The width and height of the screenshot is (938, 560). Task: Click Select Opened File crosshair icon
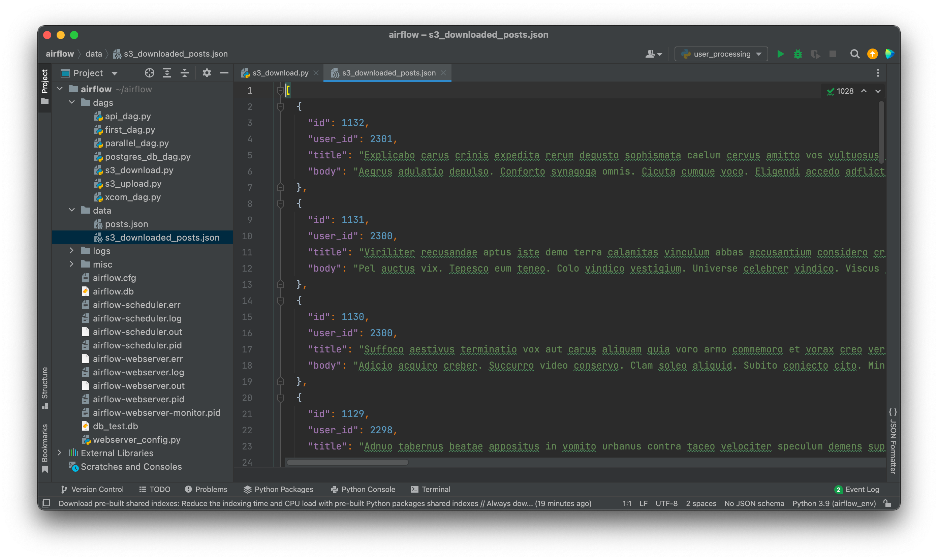149,73
